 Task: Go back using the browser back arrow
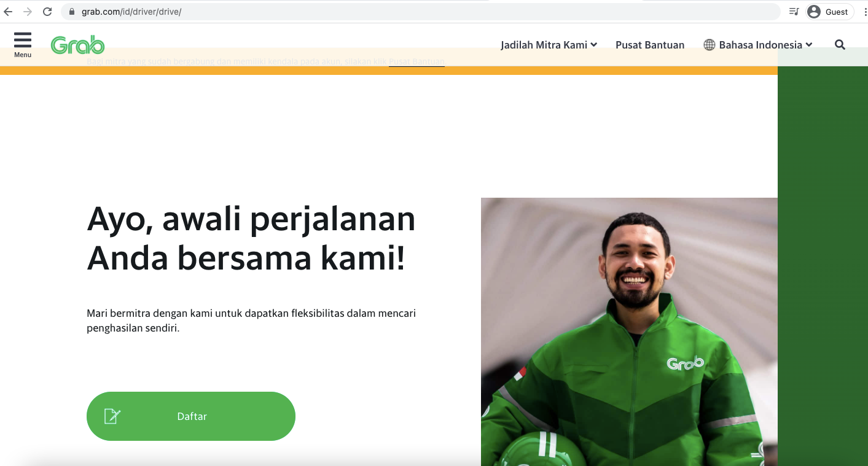(8, 12)
